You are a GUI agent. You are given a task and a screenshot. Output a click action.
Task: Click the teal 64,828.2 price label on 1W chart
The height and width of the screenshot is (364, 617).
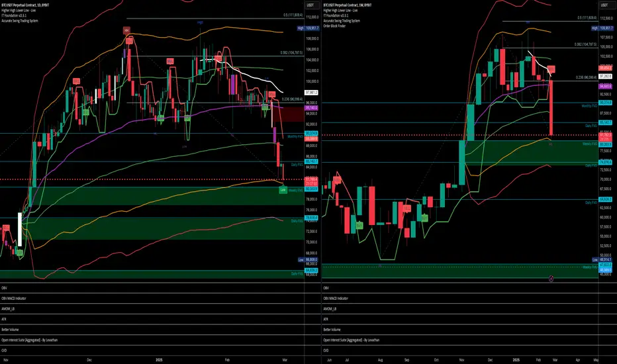tap(605, 199)
